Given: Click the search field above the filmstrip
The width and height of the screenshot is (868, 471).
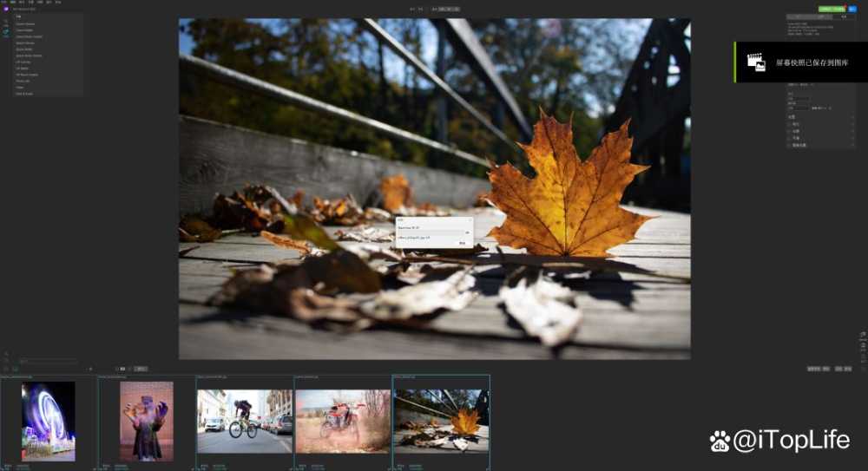Looking at the screenshot, I should 48,361.
